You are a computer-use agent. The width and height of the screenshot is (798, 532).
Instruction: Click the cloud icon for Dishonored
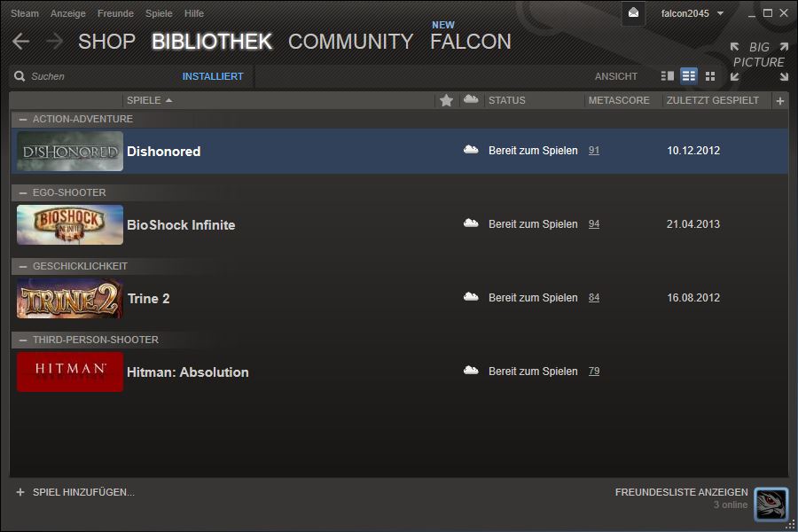click(471, 150)
